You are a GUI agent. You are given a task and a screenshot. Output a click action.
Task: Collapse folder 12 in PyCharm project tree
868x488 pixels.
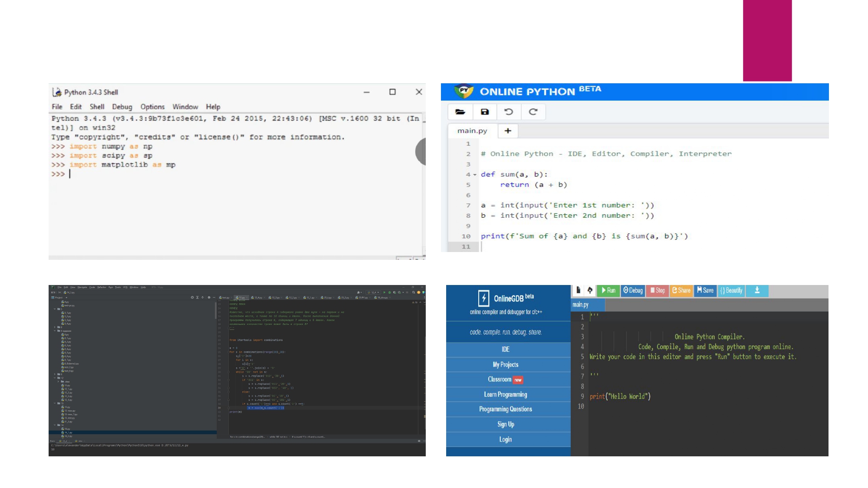55,378
